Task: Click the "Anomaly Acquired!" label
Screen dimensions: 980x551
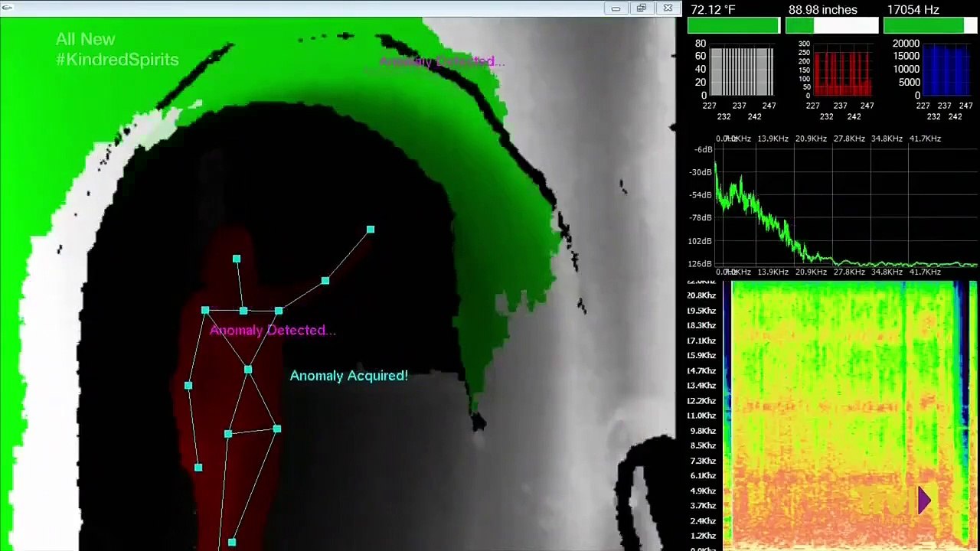Action: tap(349, 376)
